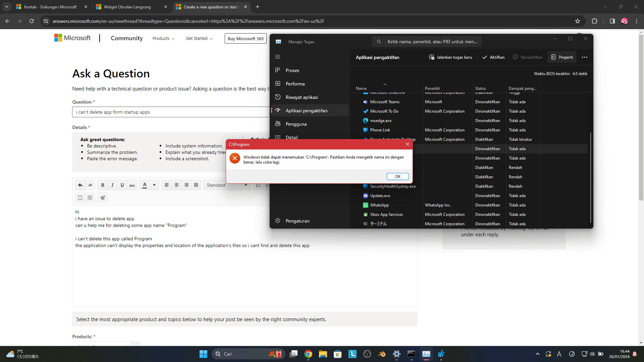Select the font color swatch button

(x=145, y=185)
